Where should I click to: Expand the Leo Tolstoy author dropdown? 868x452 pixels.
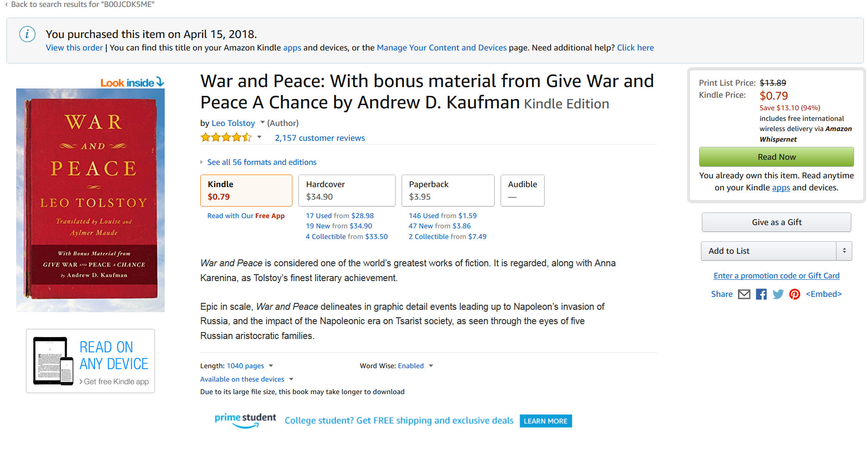pos(262,123)
